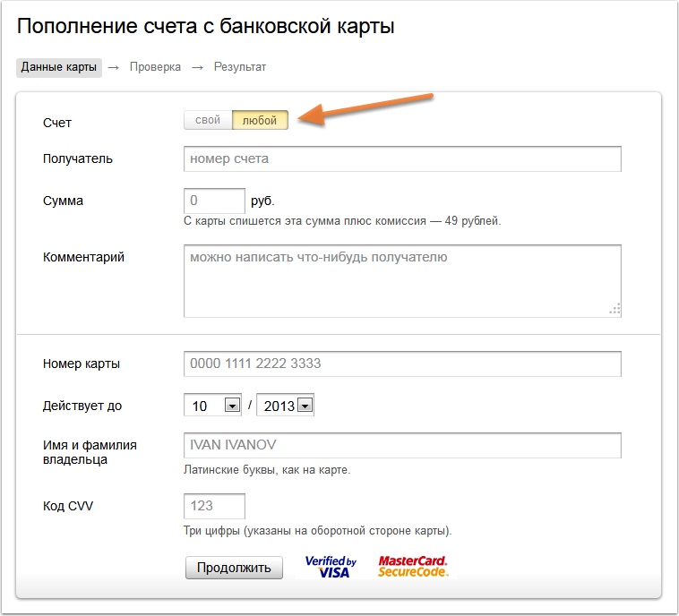679x616 pixels.
Task: Switch to 'Данные карты' step tab
Action: point(59,67)
